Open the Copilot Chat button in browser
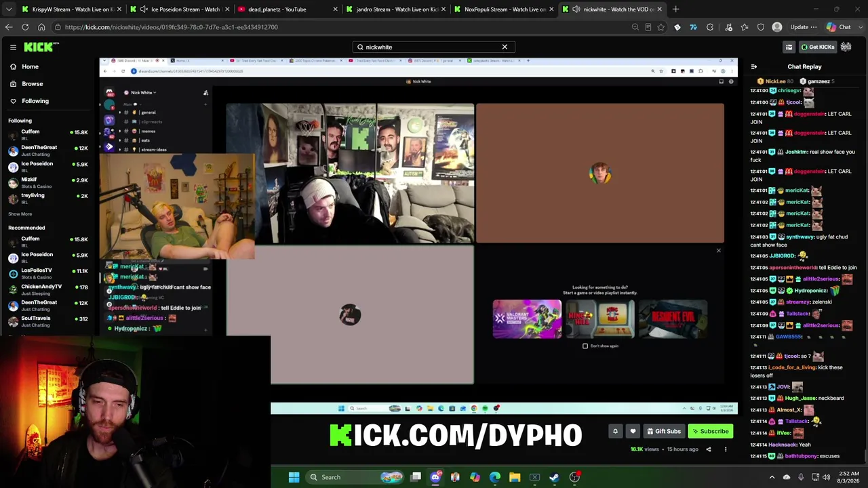This screenshot has height=488, width=868. (839, 27)
